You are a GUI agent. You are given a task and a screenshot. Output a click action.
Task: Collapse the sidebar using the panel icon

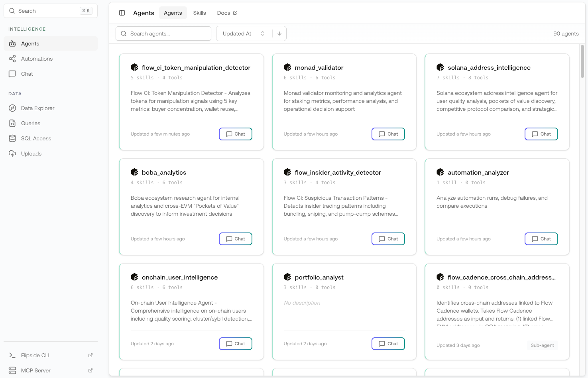click(122, 13)
